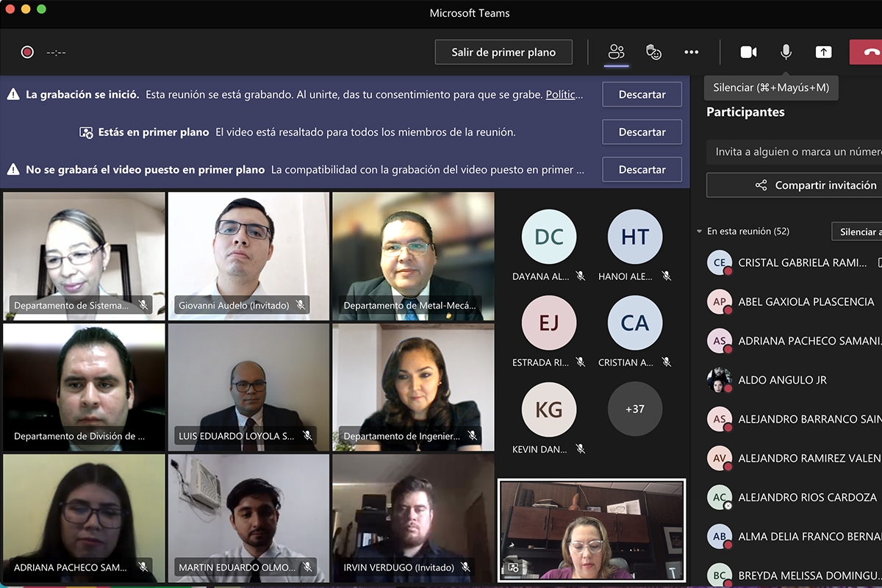The image size is (882, 588).
Task: Click the KG avatar for Kevin
Action: click(x=549, y=409)
